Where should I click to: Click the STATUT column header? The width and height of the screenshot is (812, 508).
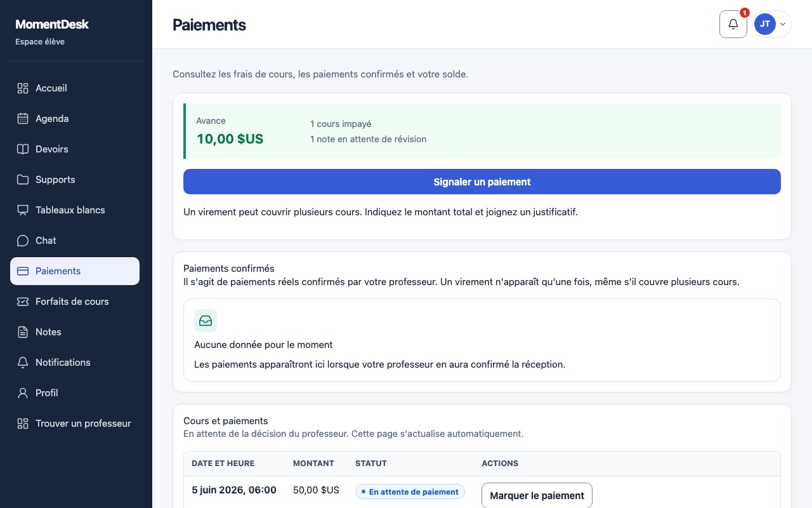[x=371, y=464]
